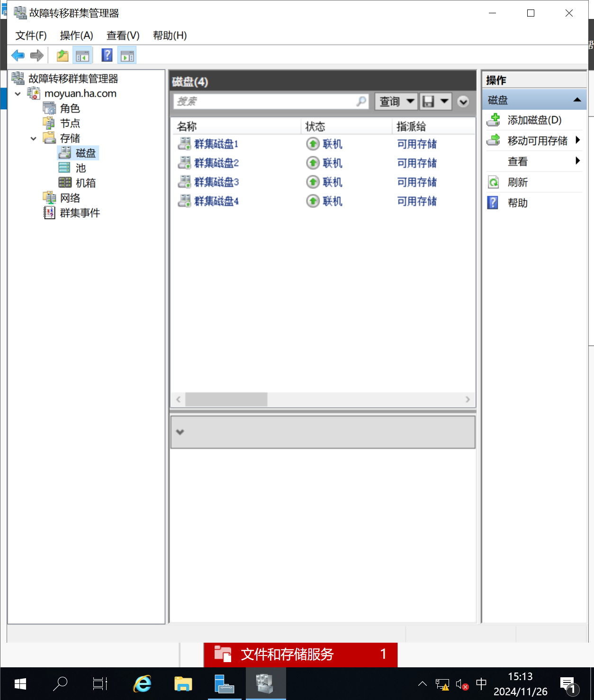Click the Refresh (刷新) action

click(x=517, y=182)
